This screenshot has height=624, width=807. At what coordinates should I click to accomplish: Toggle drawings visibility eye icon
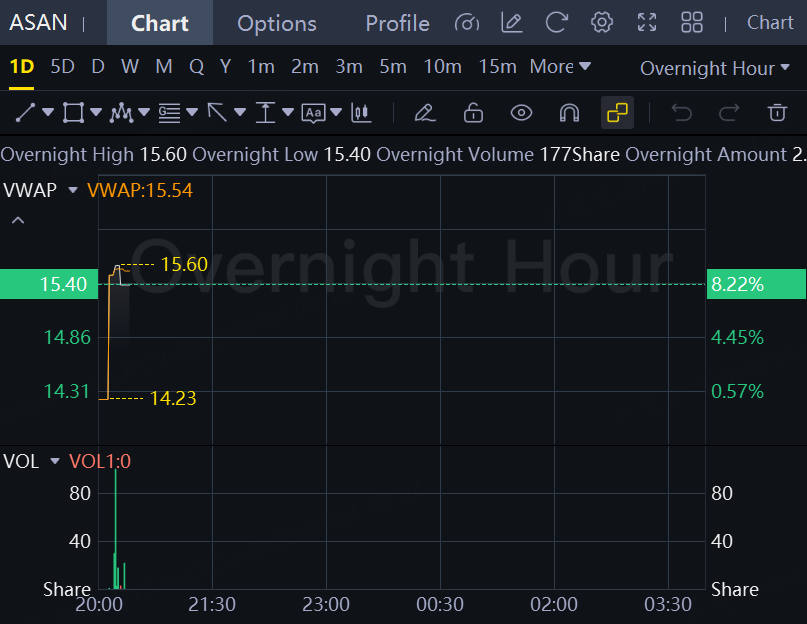[521, 113]
